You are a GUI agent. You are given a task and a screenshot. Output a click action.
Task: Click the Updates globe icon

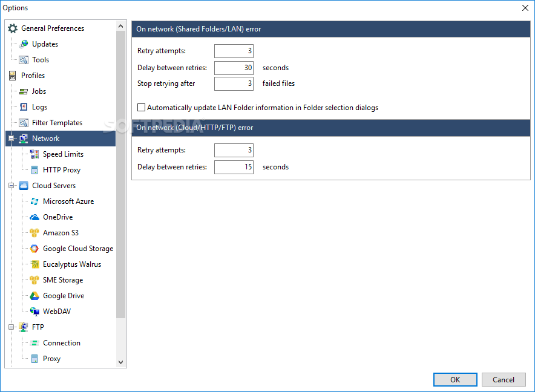pyautogui.click(x=24, y=44)
